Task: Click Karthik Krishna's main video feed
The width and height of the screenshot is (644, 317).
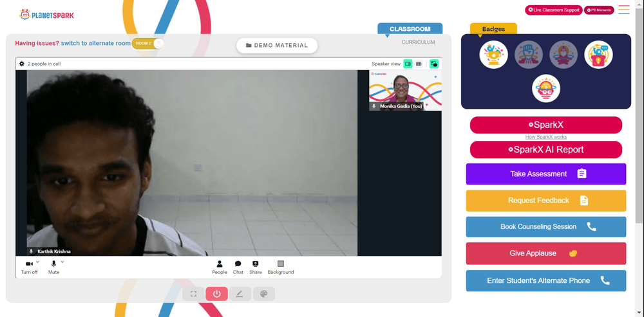Action: click(x=192, y=163)
